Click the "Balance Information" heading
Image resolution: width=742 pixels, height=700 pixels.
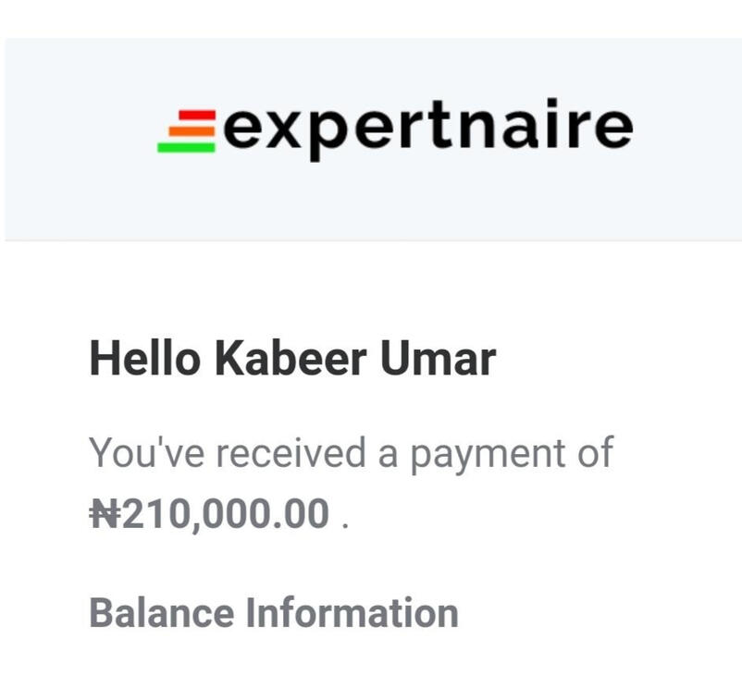click(274, 613)
